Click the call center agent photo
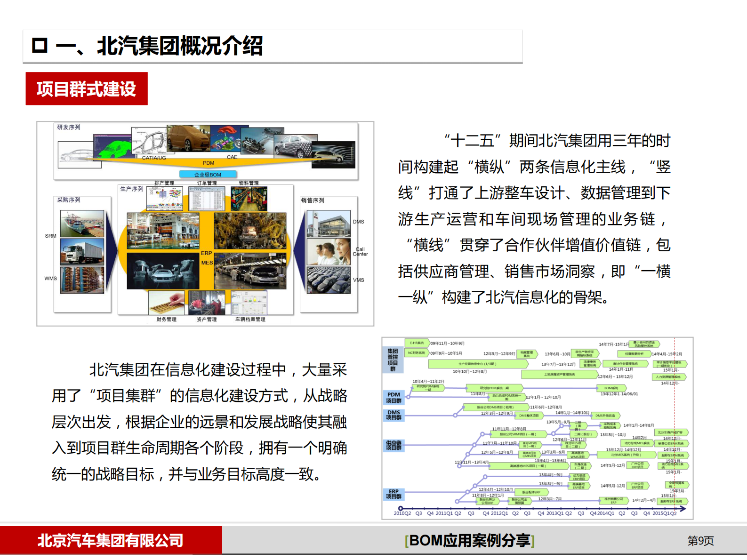Screen dimensions: 747x560 pyautogui.click(x=329, y=252)
